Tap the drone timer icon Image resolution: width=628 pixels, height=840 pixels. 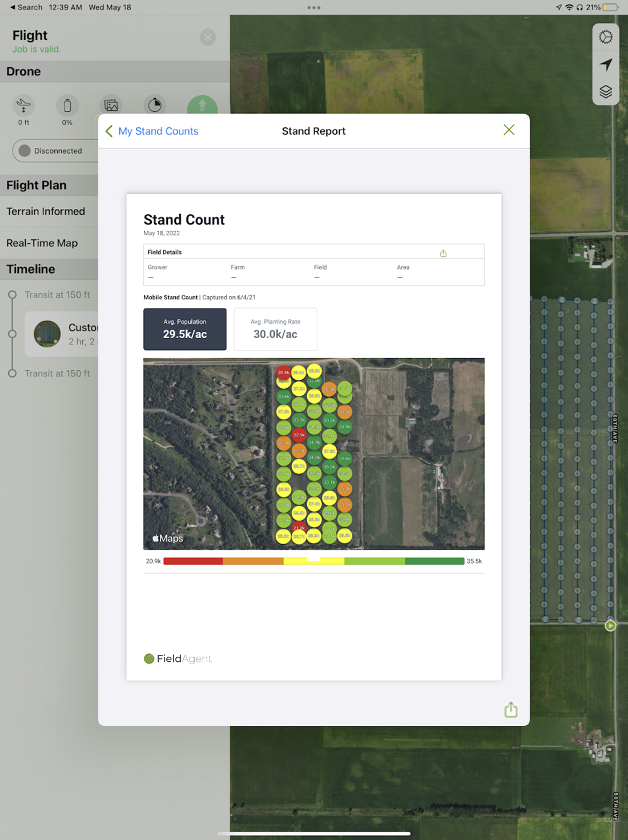point(155,106)
